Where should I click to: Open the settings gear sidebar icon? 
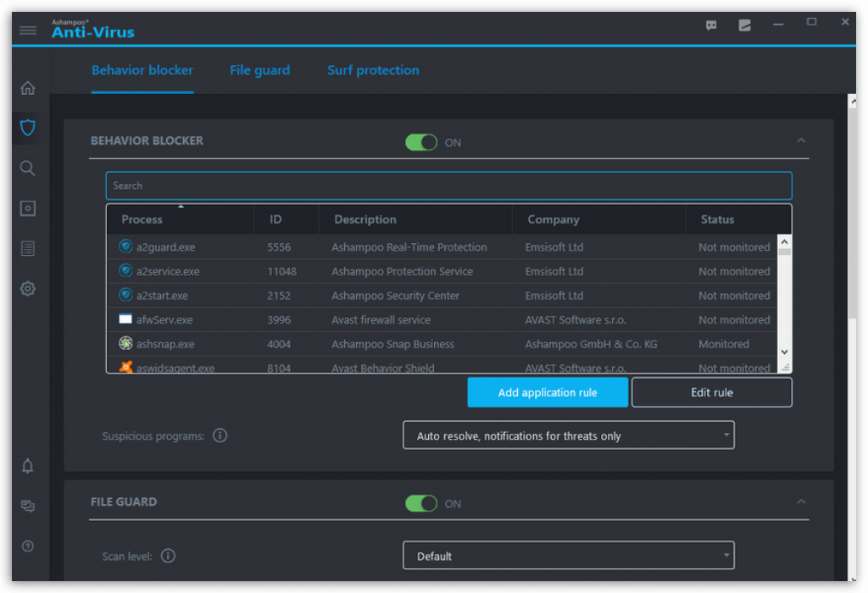28,288
